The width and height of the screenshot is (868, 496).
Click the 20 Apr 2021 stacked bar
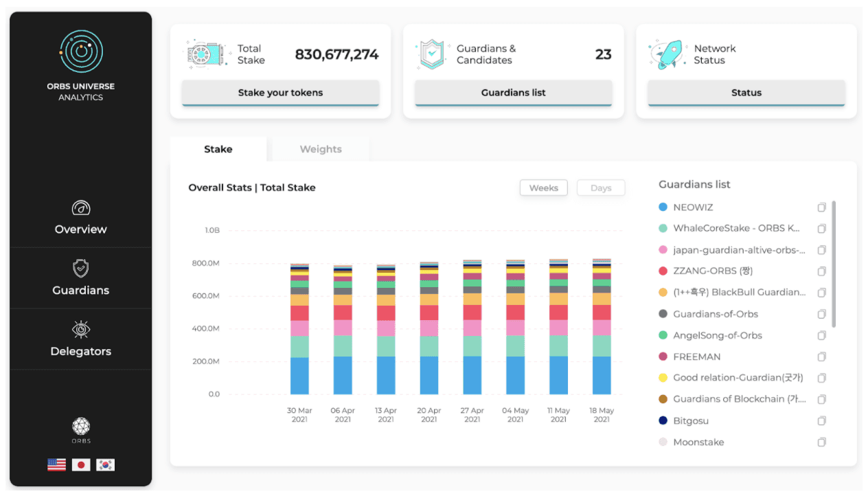pos(429,328)
